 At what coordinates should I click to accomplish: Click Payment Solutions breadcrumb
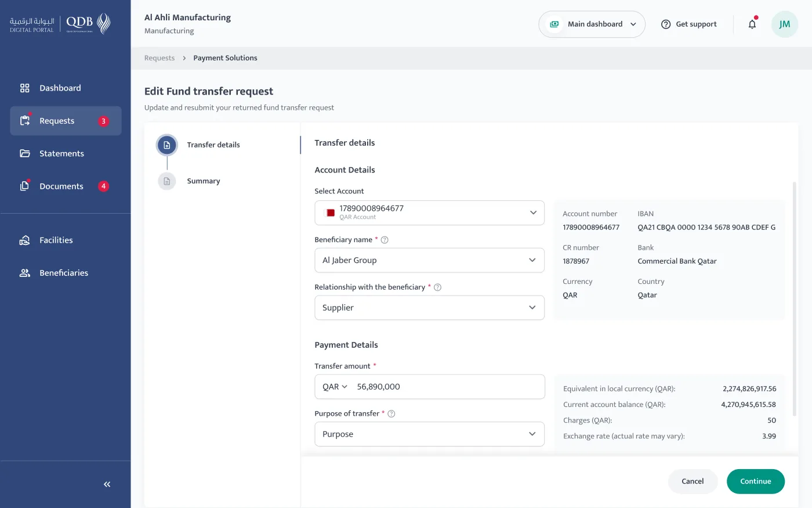coord(225,58)
